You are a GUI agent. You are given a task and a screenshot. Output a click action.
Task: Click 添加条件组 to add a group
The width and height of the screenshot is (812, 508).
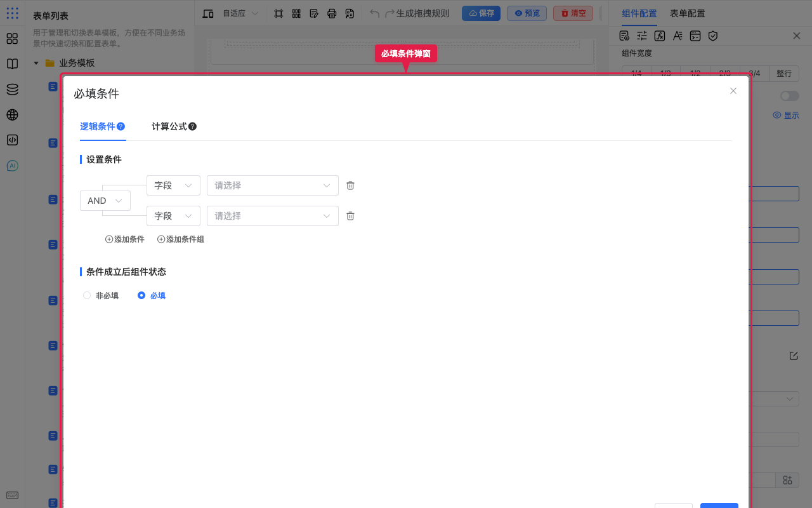tap(181, 239)
